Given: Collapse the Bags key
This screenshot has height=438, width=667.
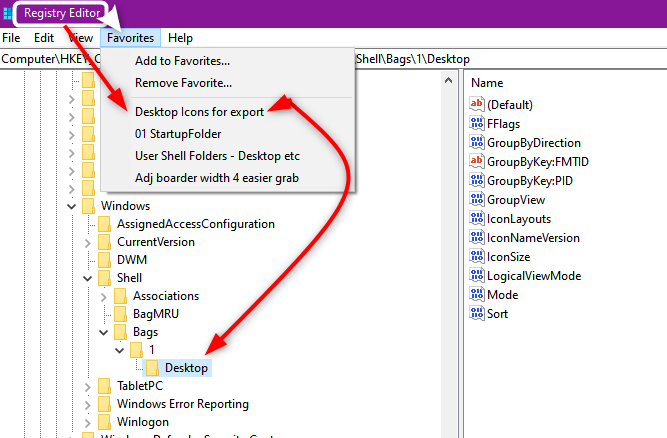Looking at the screenshot, I should pyautogui.click(x=104, y=333).
